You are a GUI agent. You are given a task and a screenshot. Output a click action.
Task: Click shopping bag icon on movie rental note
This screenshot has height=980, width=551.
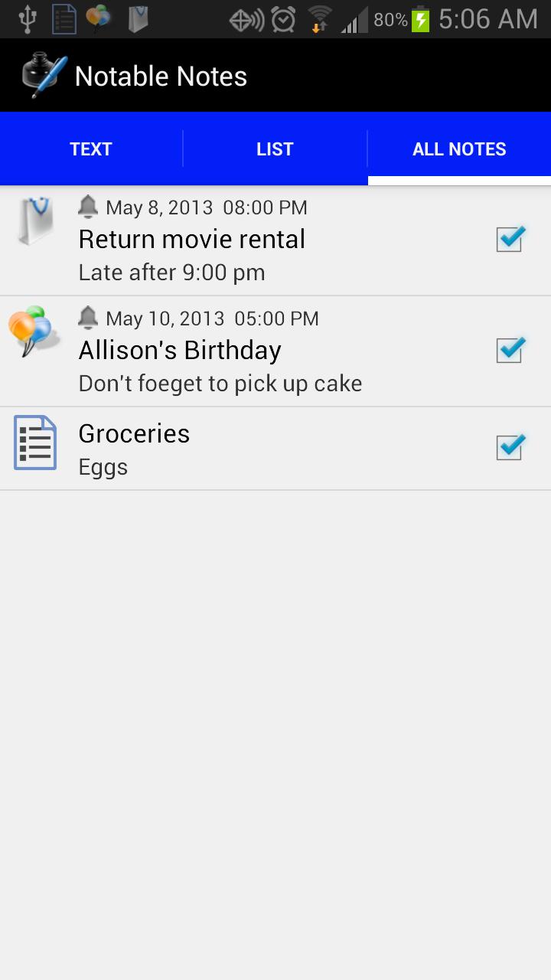click(36, 221)
